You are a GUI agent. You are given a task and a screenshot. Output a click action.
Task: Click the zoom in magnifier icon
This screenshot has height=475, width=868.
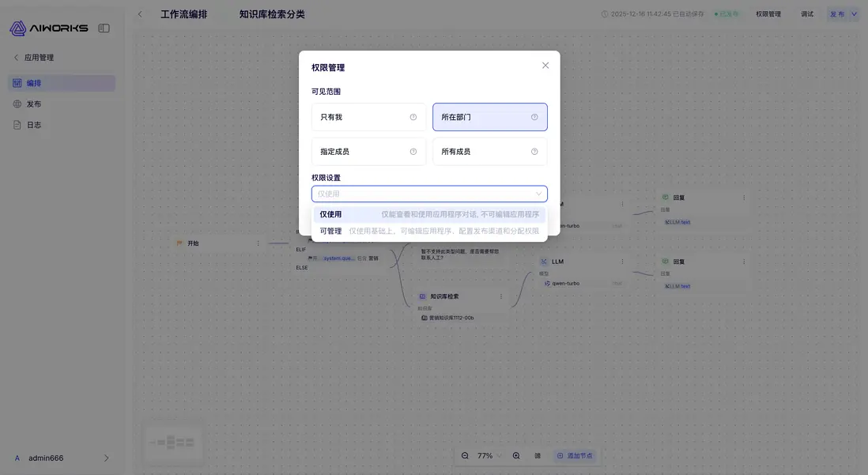(x=516, y=455)
